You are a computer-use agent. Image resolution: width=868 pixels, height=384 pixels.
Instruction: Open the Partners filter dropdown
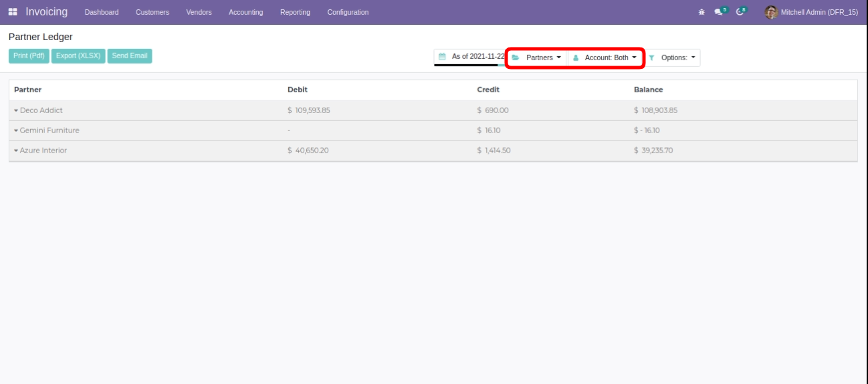pos(537,58)
